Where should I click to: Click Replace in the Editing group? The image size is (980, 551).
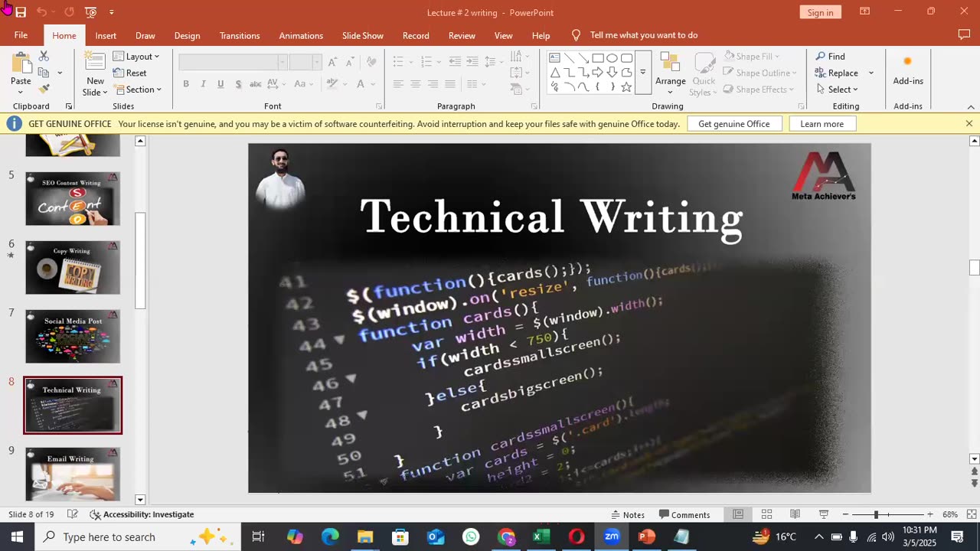[x=837, y=73]
